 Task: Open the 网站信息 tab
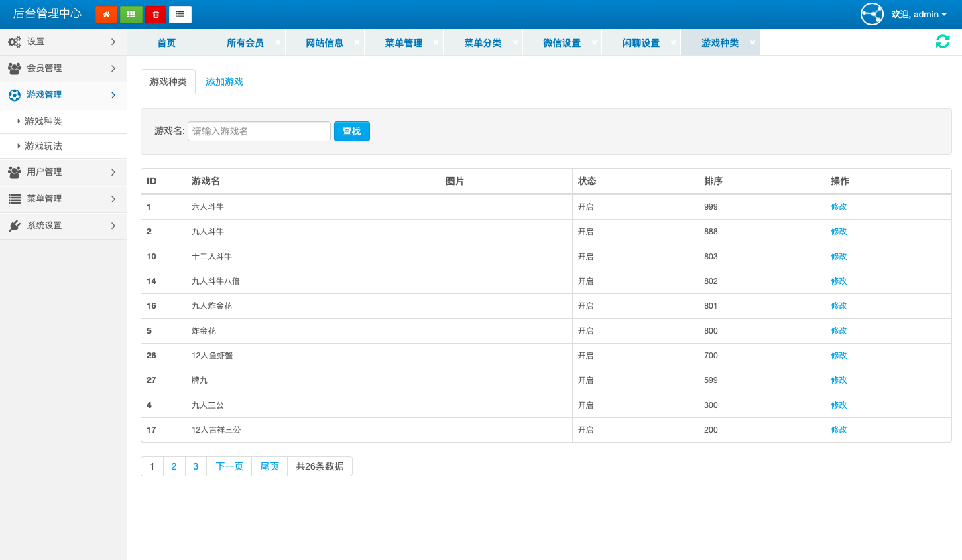click(x=324, y=43)
